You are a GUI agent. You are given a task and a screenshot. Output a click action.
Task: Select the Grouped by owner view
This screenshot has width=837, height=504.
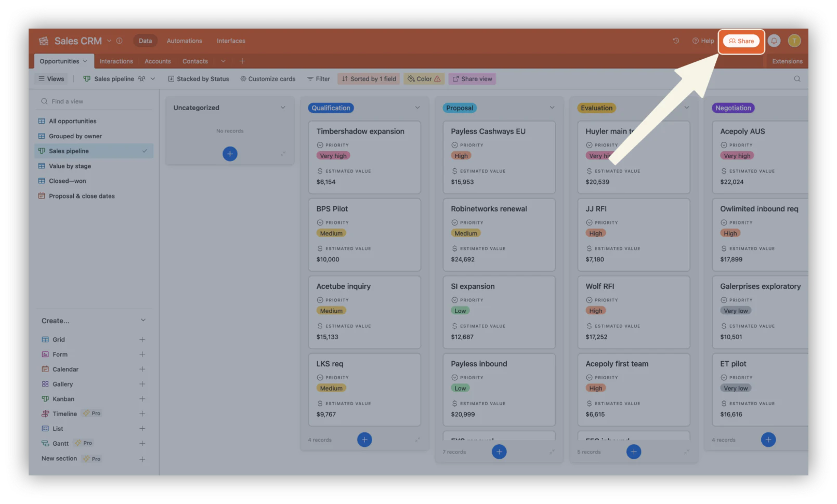[94, 136]
